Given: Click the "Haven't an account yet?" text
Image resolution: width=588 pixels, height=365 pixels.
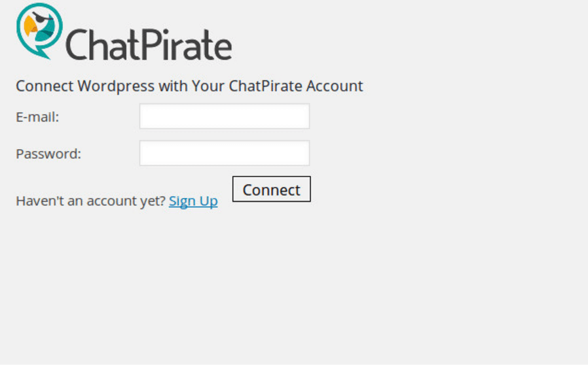Looking at the screenshot, I should [x=90, y=201].
